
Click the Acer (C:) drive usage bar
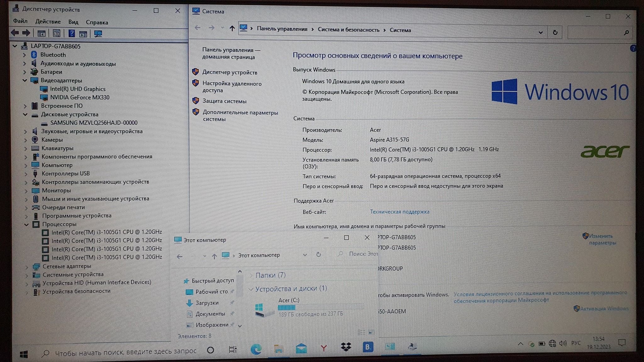(321, 307)
